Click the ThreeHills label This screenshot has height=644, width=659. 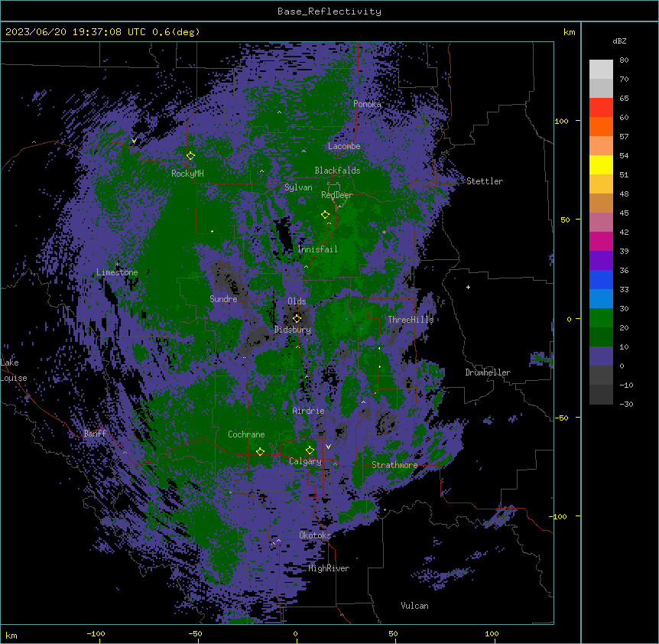(x=411, y=320)
